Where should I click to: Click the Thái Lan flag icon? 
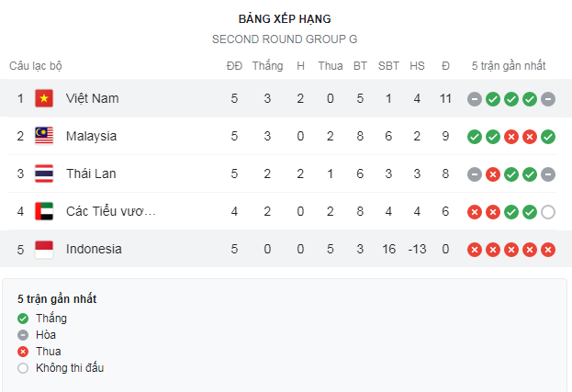[44, 174]
